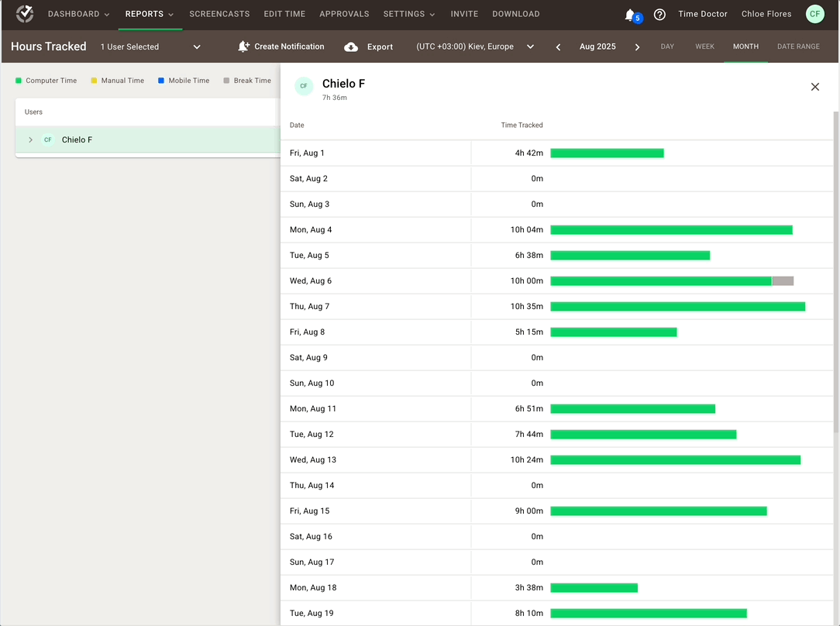Image resolution: width=840 pixels, height=626 pixels.
Task: Select the Mon, Aug 11 date row
Action: (x=556, y=408)
